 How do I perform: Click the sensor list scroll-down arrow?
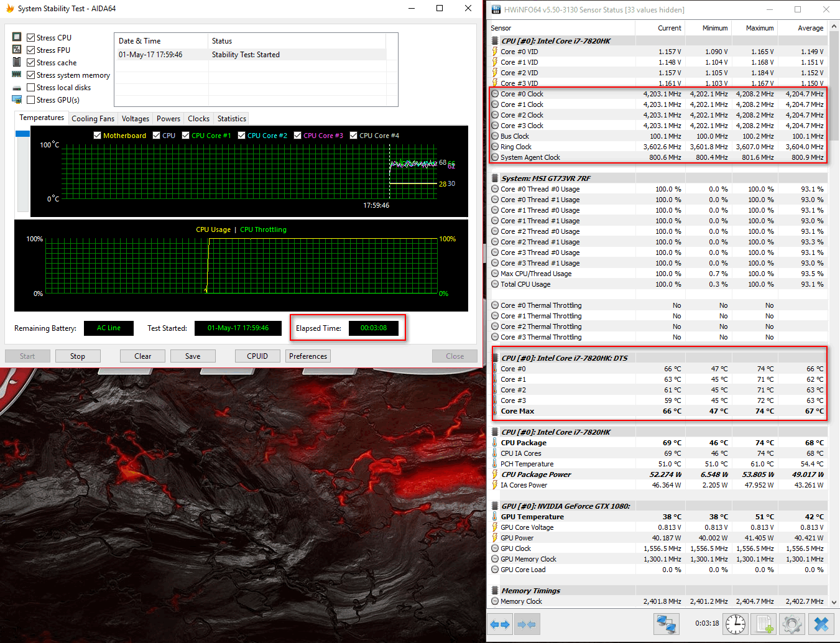834,603
